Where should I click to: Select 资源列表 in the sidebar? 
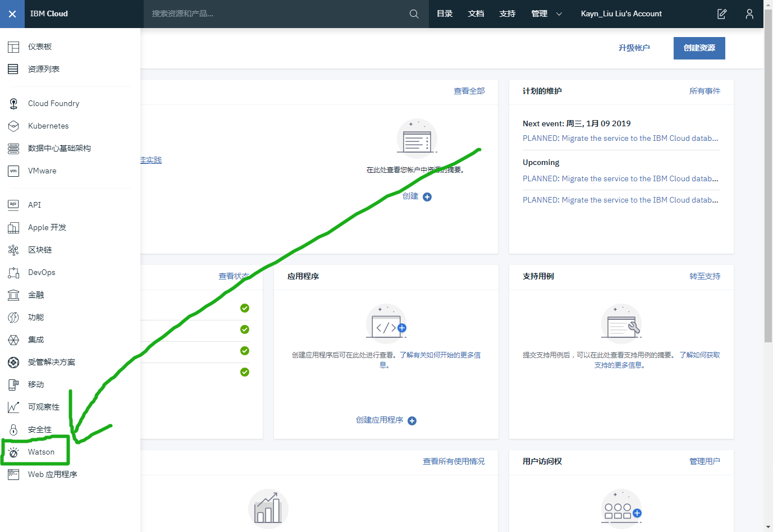click(x=45, y=68)
